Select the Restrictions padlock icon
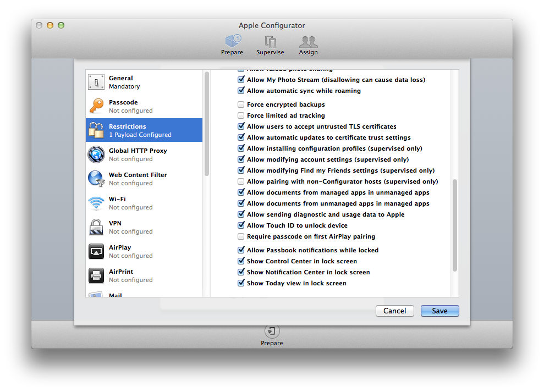 [96, 130]
